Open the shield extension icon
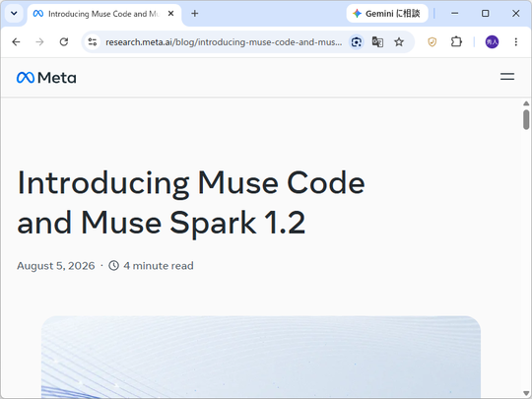The height and width of the screenshot is (399, 532). pyautogui.click(x=432, y=42)
